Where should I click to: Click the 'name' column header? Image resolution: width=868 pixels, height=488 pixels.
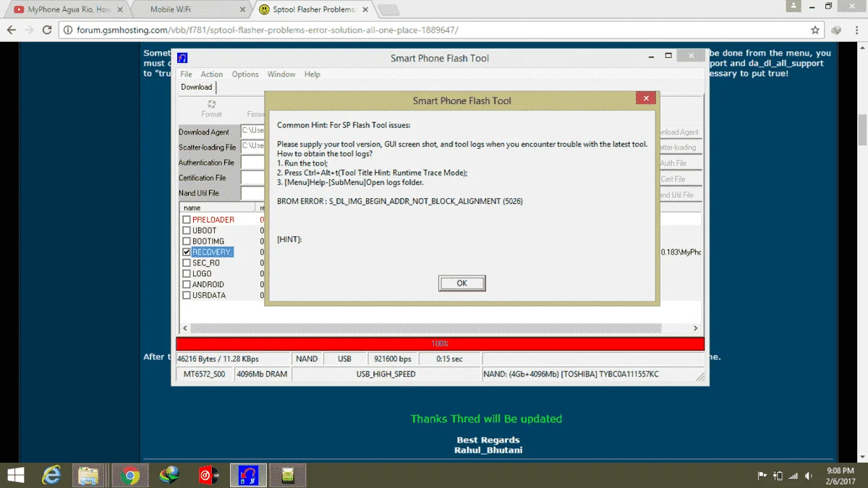[x=218, y=208]
